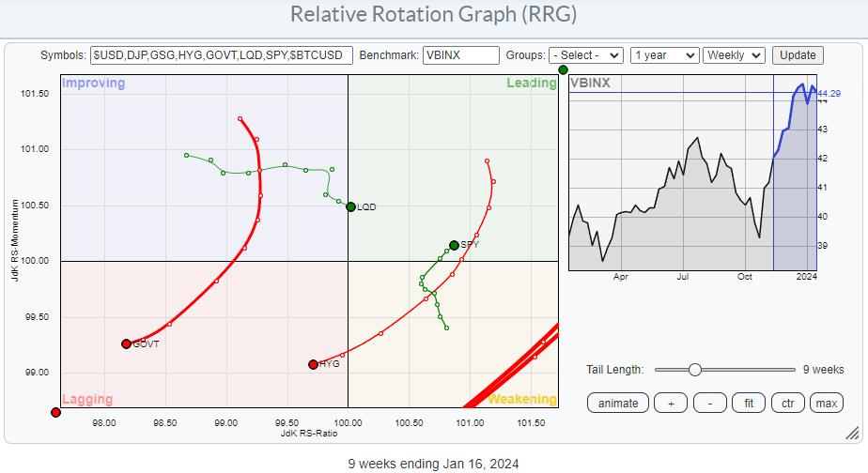This screenshot has height=473, width=868.
Task: Click the LQD data point marker
Action: (x=350, y=206)
